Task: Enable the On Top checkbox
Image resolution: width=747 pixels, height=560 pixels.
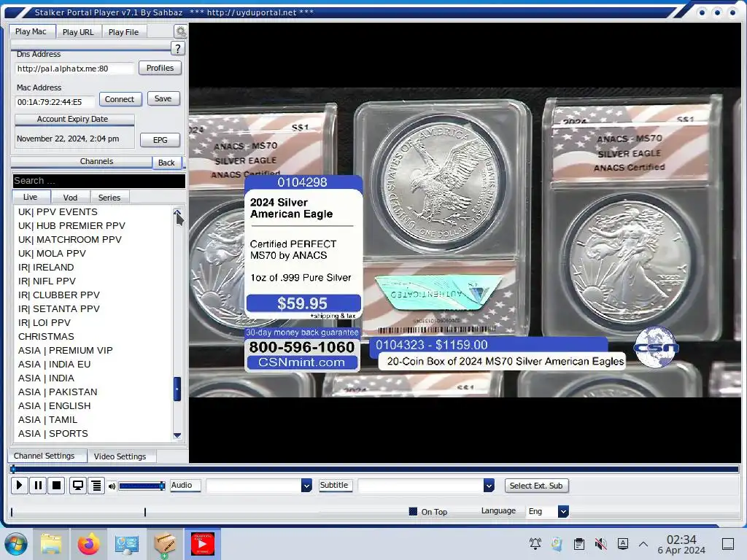Action: click(x=413, y=511)
